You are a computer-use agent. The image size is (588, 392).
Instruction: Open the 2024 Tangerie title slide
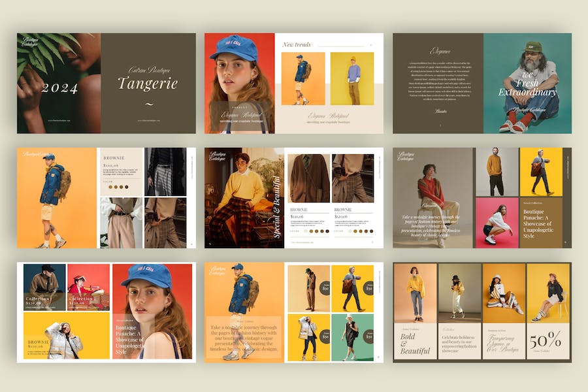(106, 83)
